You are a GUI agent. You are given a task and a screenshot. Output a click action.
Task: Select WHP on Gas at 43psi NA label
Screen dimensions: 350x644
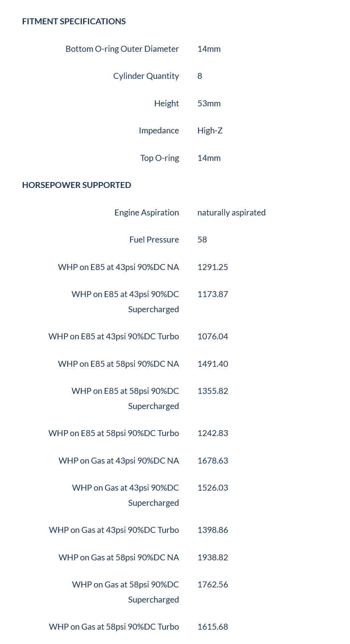tap(119, 461)
